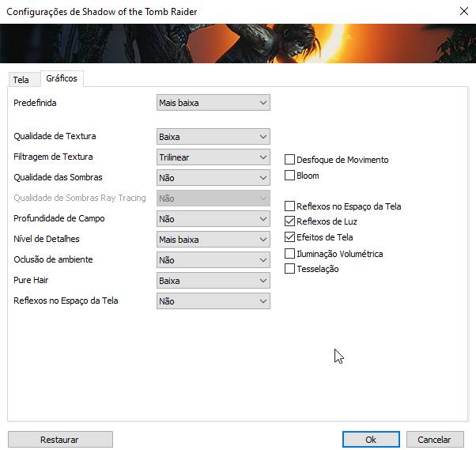
Task: Check the Tesselação option
Action: pos(290,269)
